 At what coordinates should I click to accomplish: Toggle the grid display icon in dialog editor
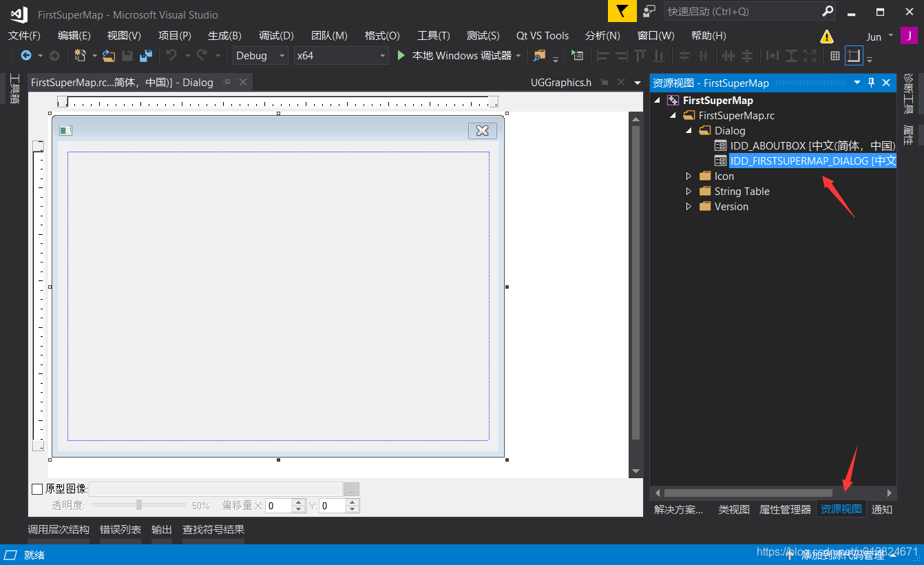tap(834, 56)
